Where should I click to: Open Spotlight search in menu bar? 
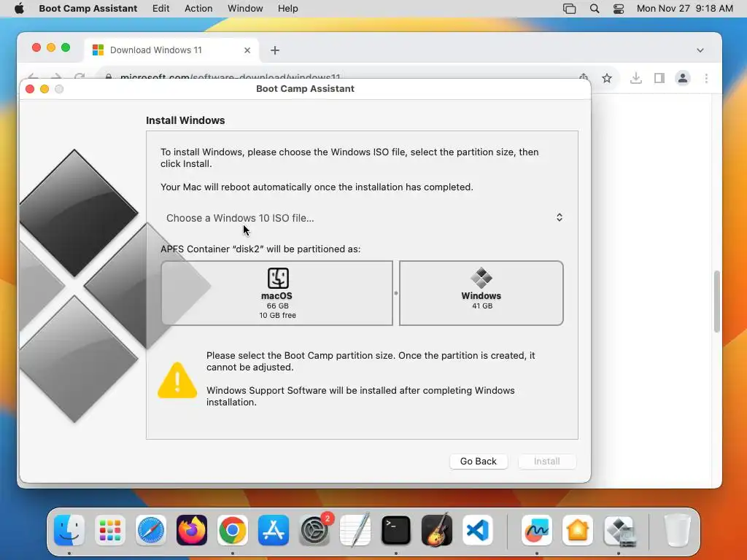coord(594,9)
